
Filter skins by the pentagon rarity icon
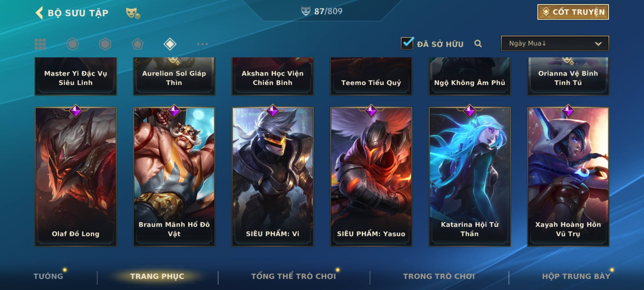tap(137, 44)
